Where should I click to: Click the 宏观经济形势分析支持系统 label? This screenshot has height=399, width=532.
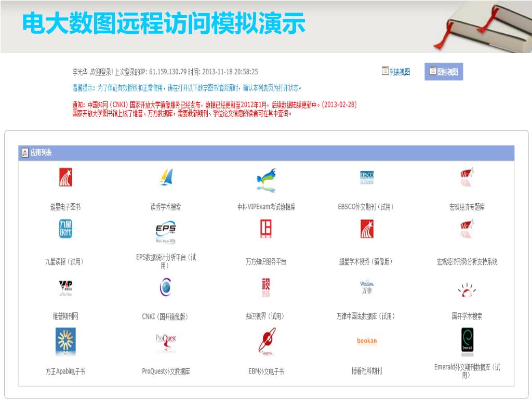467,262
